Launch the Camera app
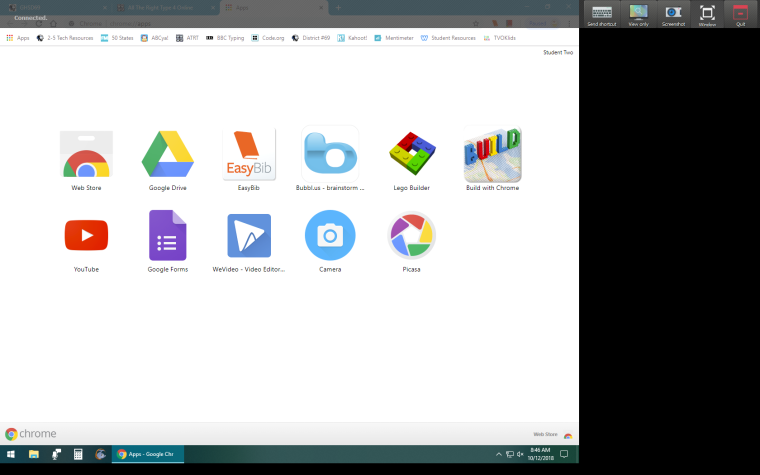Viewport: 760px width, 475px height. (330, 235)
